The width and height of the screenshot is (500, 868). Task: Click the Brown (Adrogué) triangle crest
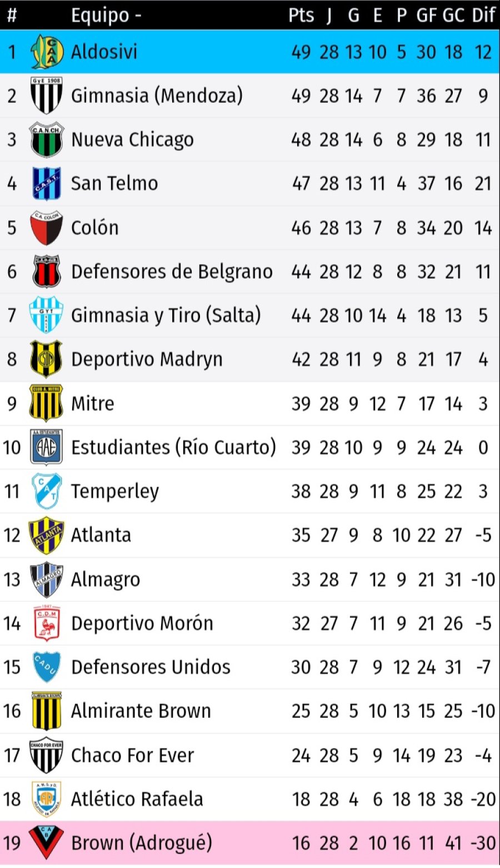[46, 842]
